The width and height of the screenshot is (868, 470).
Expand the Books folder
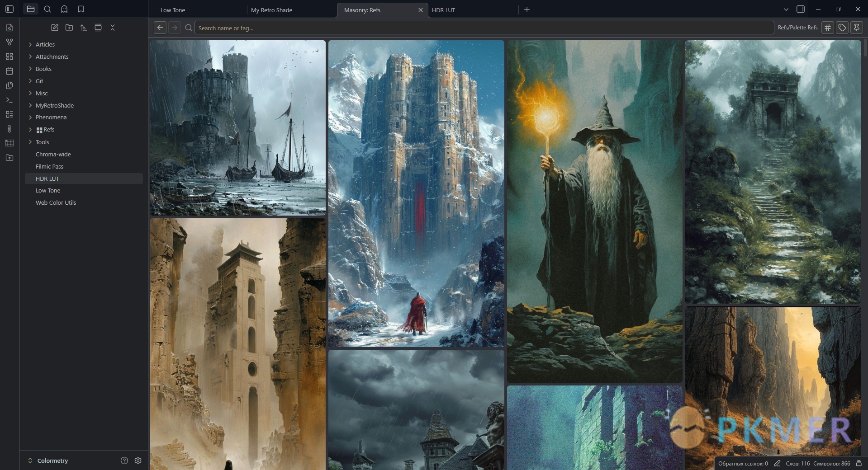click(30, 69)
